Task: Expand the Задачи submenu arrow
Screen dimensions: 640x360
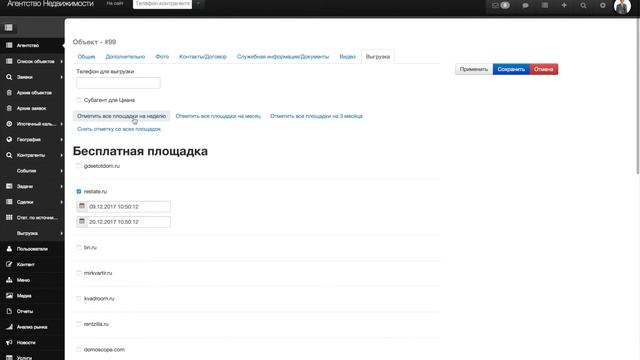Action: 62,186
